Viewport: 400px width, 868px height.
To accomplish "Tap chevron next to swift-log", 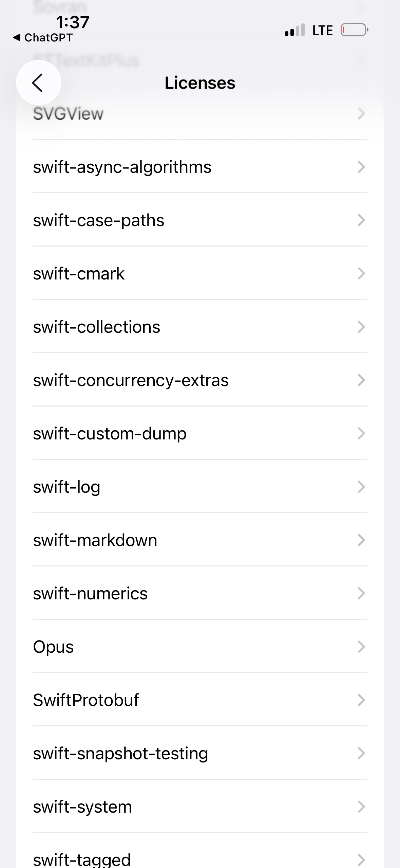I will point(361,487).
